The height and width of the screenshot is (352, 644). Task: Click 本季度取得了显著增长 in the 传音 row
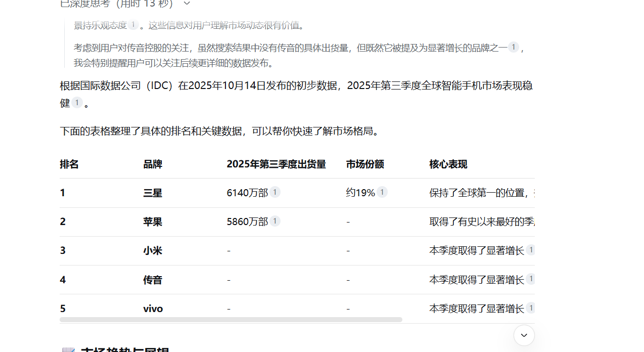(x=477, y=280)
